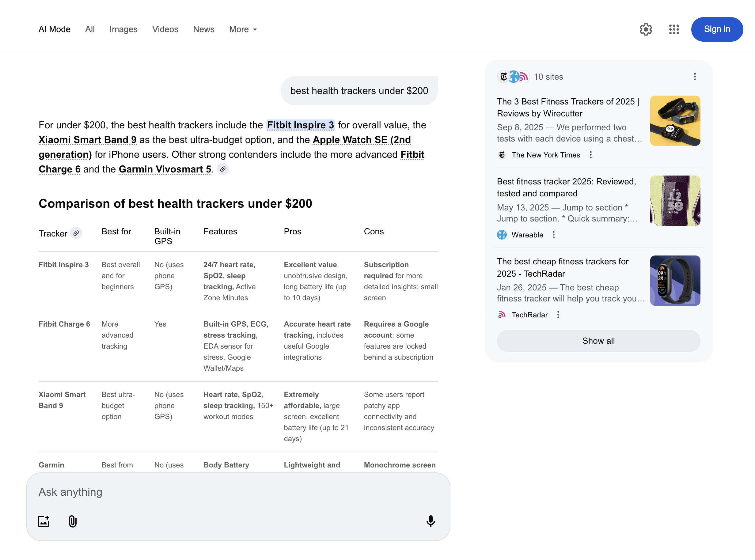Click link icon next to Tracker header
755x560 pixels.
click(x=76, y=233)
